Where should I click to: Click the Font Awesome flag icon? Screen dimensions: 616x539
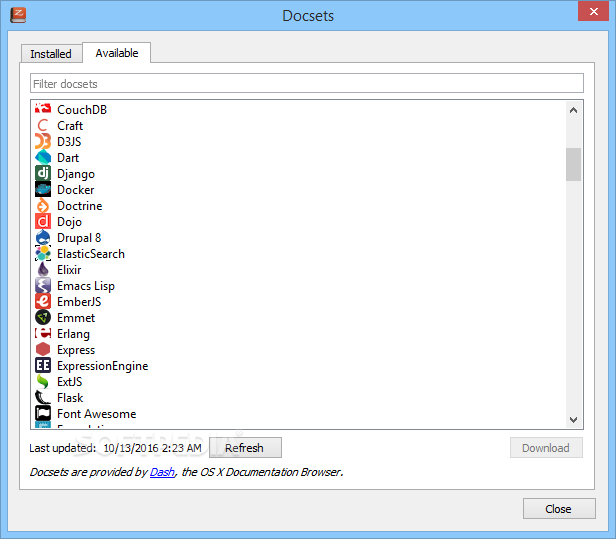[x=43, y=413]
